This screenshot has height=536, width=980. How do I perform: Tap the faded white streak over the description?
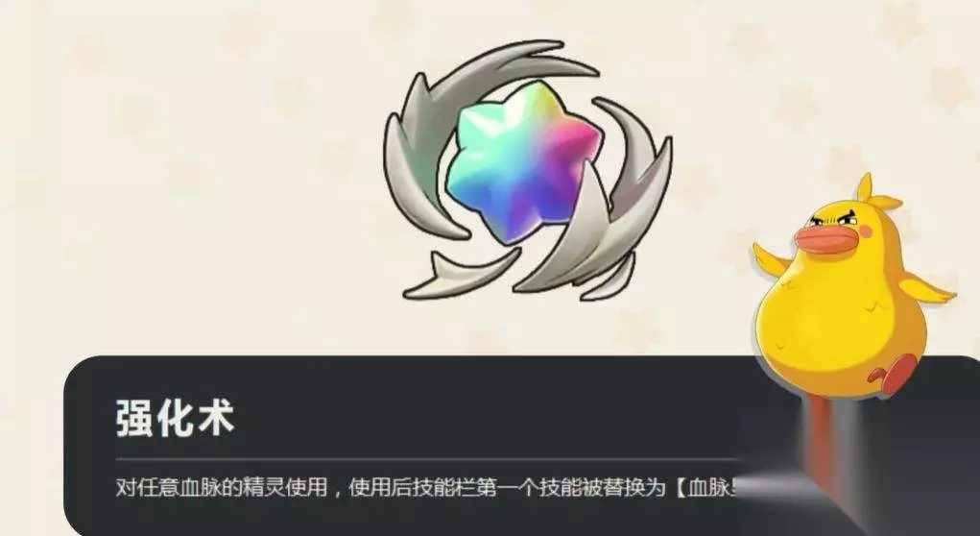tap(781, 487)
